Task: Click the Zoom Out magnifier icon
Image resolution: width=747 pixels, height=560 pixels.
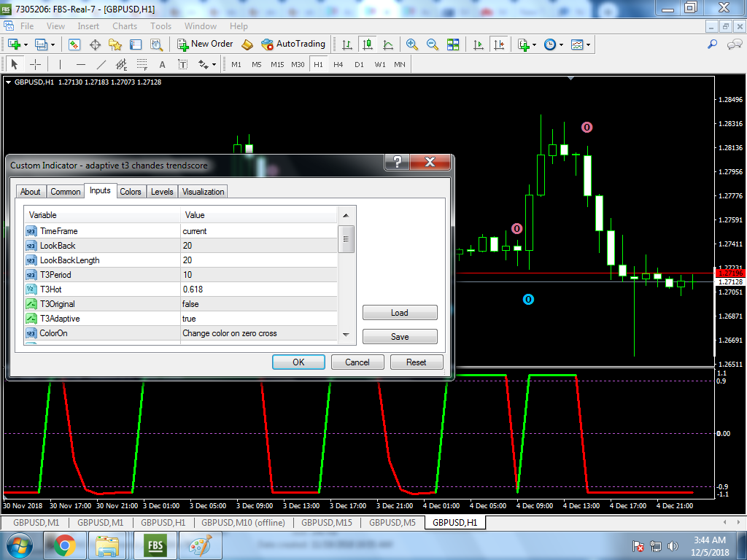Action: tap(433, 44)
